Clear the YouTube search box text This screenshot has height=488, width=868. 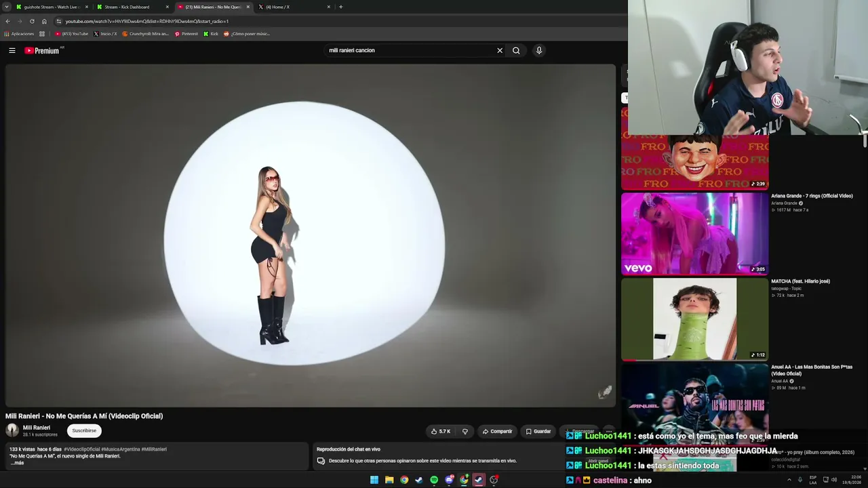pos(500,50)
